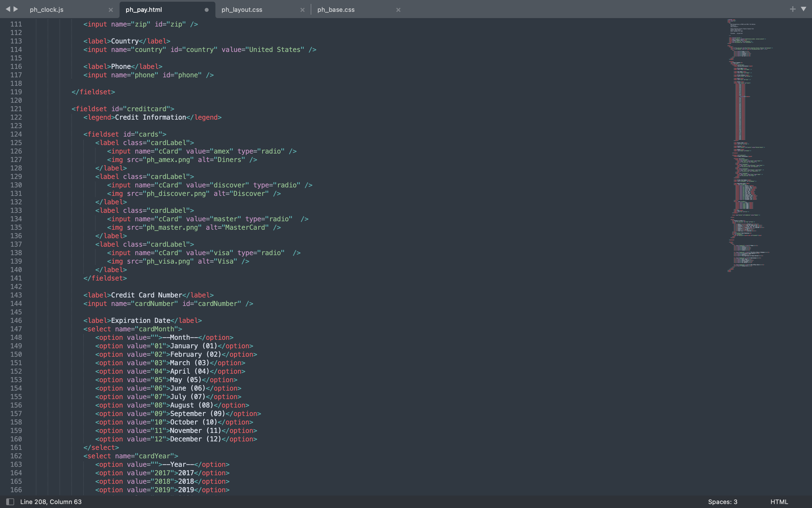Click Line 208, Column 63 status text
Viewport: 812px width, 508px height.
tap(51, 502)
